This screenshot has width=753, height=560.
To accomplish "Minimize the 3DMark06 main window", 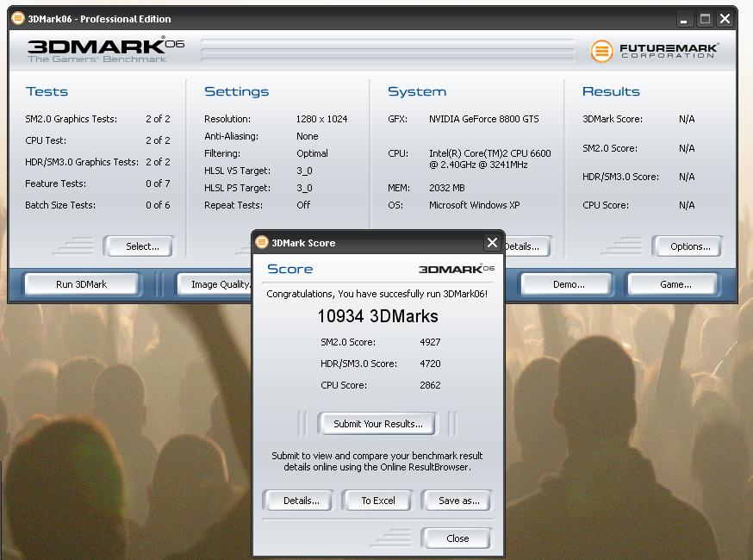I will coord(684,19).
